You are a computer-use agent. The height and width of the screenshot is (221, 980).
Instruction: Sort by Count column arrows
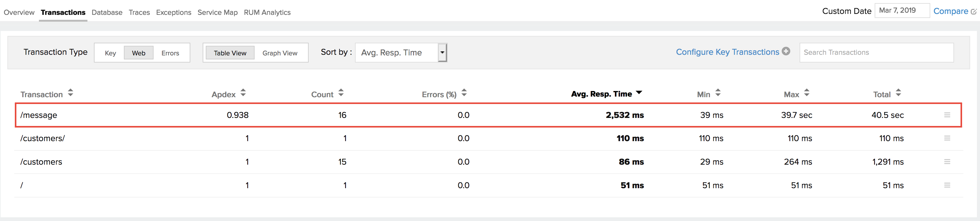[341, 93]
